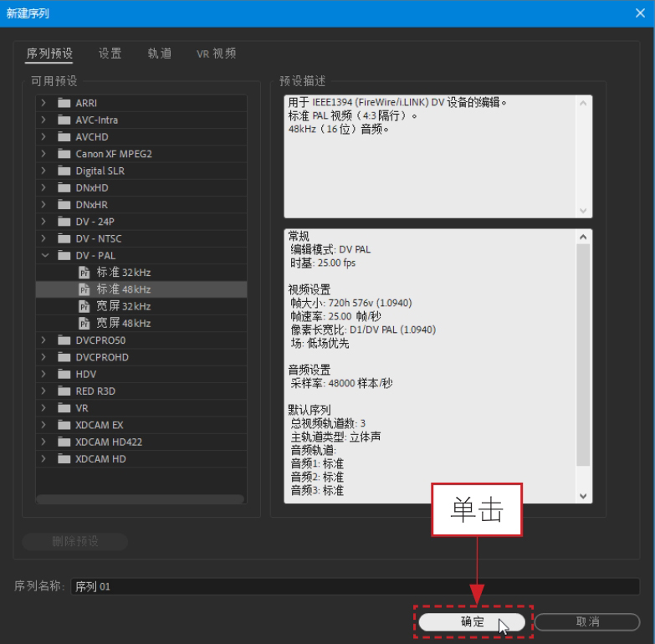Expand the XDCAM HD422 chevron

pyautogui.click(x=43, y=441)
